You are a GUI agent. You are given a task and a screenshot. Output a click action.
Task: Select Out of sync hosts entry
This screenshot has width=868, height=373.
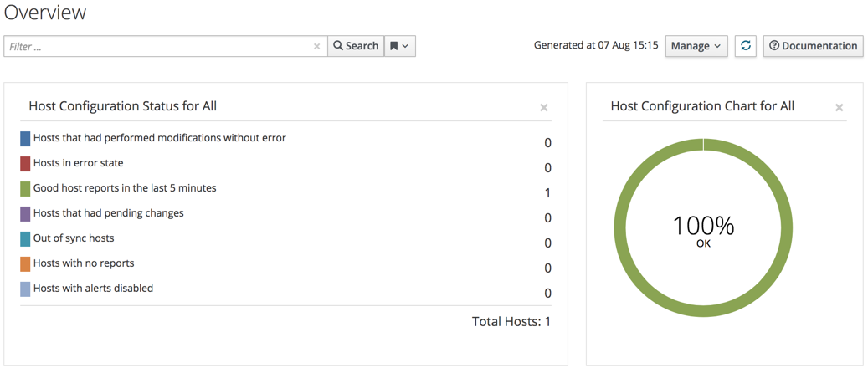coord(74,238)
